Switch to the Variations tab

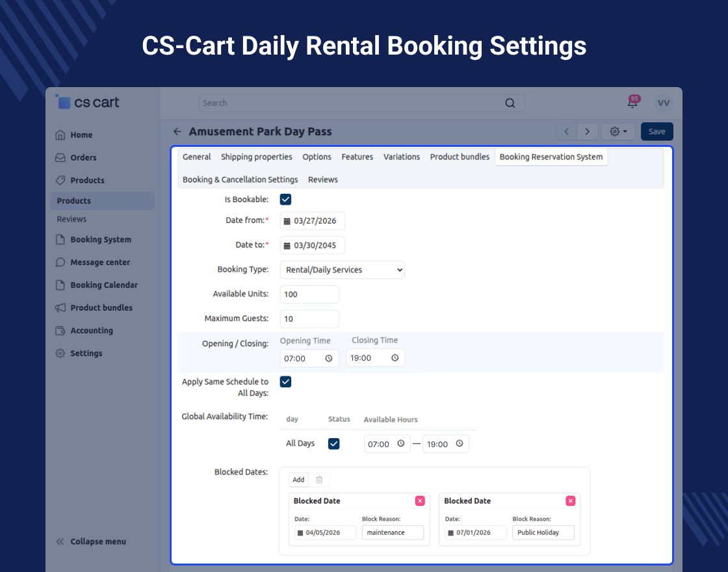pyautogui.click(x=401, y=157)
